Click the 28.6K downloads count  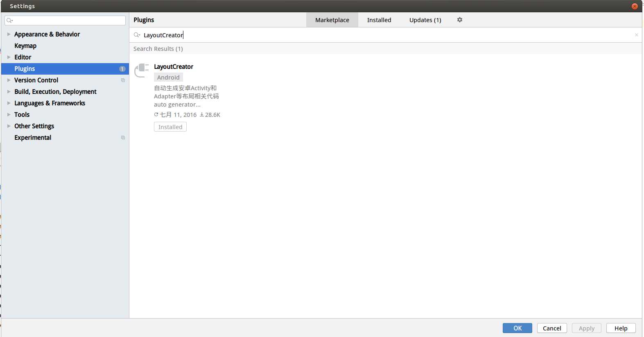click(210, 115)
